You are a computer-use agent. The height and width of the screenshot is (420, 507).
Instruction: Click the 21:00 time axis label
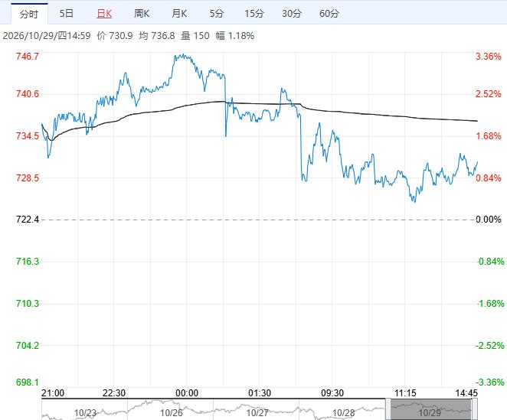click(x=53, y=393)
